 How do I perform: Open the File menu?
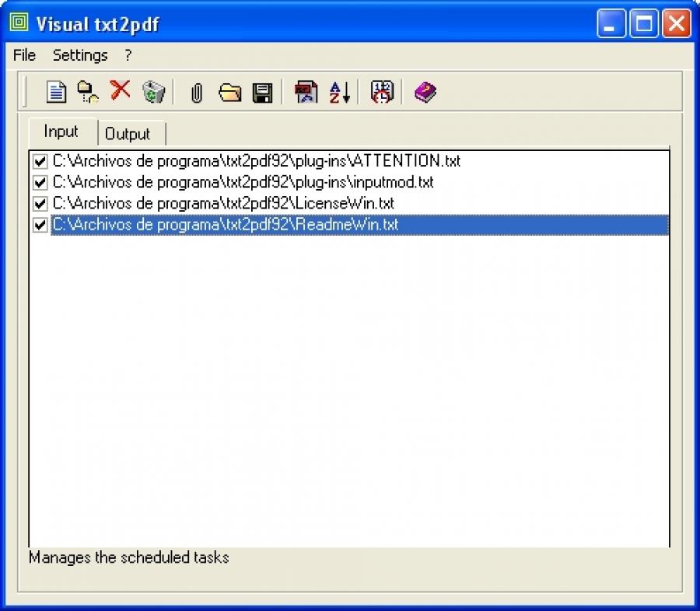click(25, 55)
